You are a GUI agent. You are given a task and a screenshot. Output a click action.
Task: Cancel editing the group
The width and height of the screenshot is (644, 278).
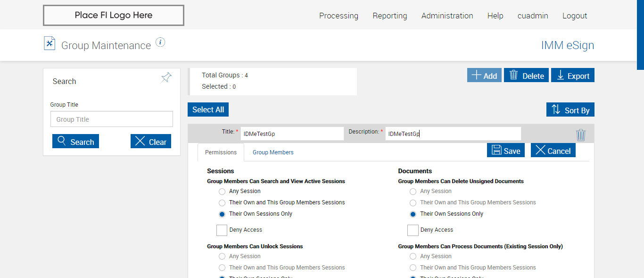(553, 151)
